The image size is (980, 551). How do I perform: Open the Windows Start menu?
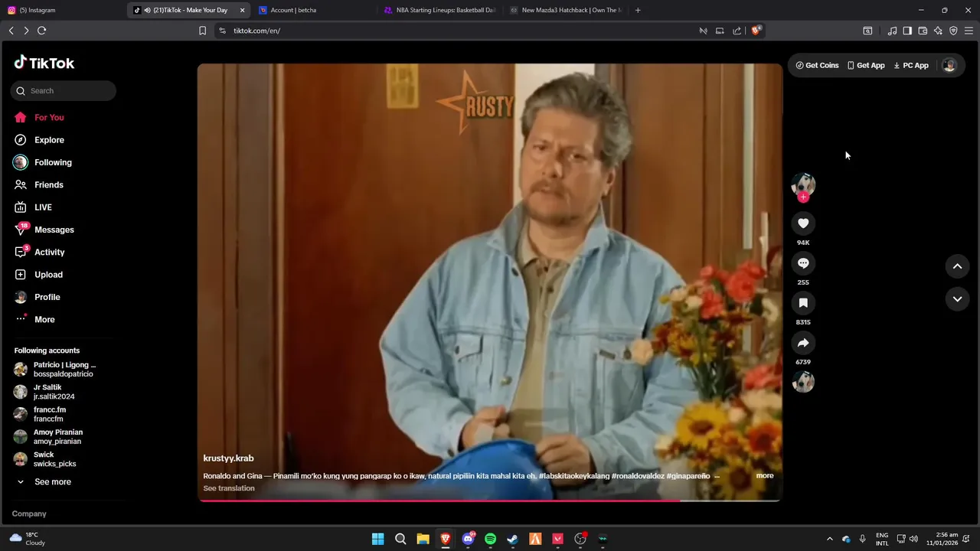click(377, 539)
